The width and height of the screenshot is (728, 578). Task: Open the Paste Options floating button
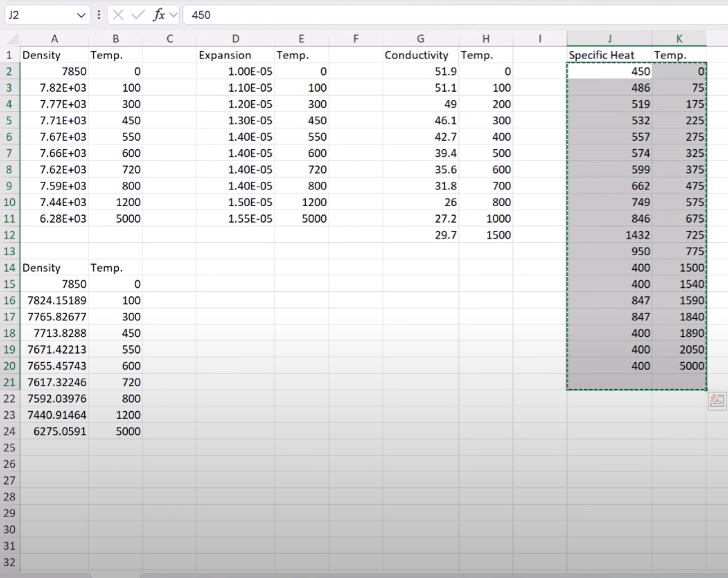[717, 401]
